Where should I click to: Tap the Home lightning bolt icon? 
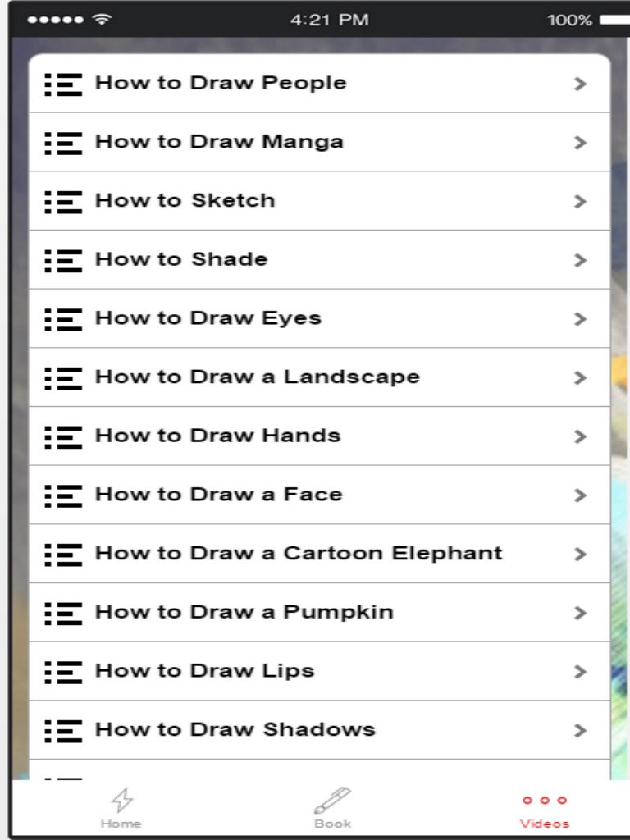[x=121, y=800]
